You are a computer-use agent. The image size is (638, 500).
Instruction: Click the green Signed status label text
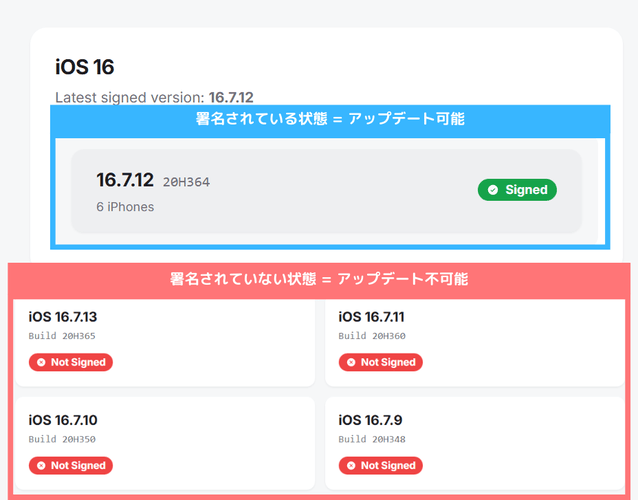click(x=526, y=190)
